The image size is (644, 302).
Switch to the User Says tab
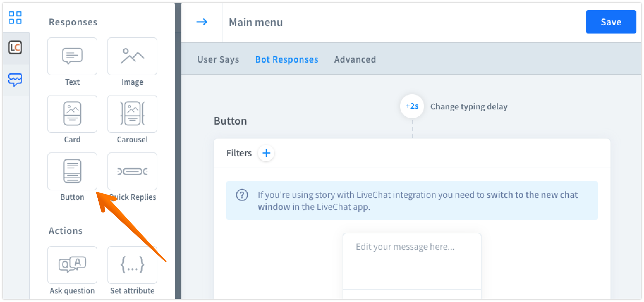point(218,59)
